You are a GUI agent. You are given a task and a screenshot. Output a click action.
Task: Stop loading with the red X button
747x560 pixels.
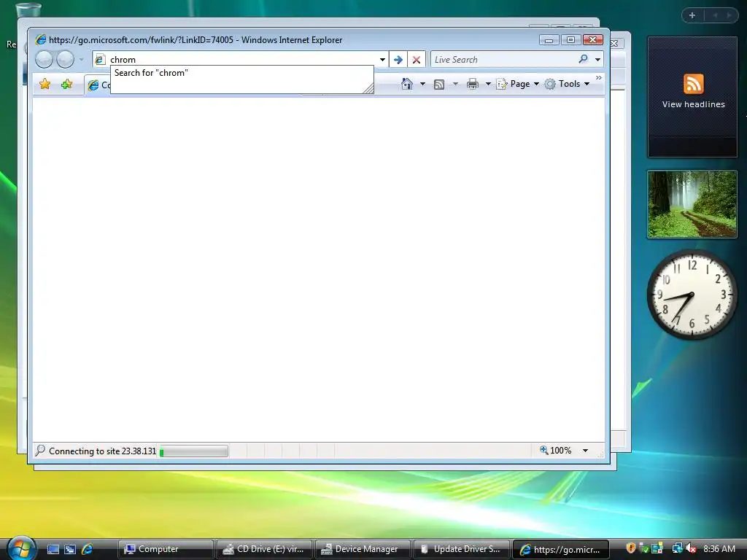click(417, 60)
